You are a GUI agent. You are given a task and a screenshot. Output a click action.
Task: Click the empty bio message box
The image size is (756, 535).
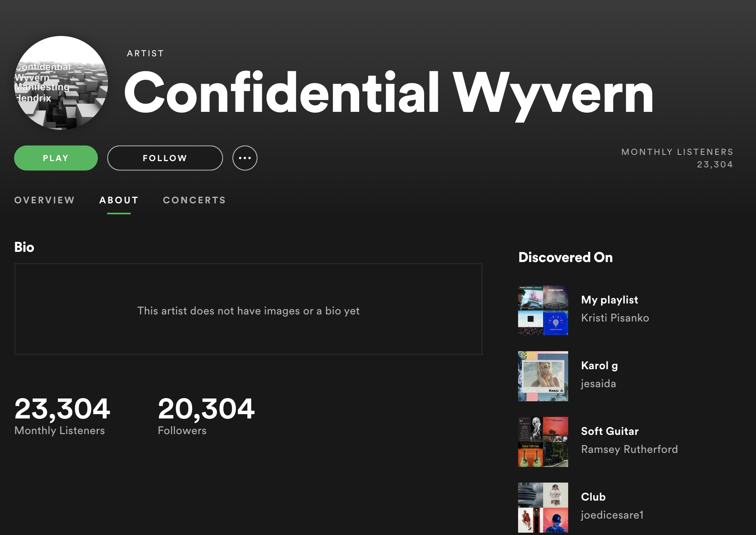(248, 309)
